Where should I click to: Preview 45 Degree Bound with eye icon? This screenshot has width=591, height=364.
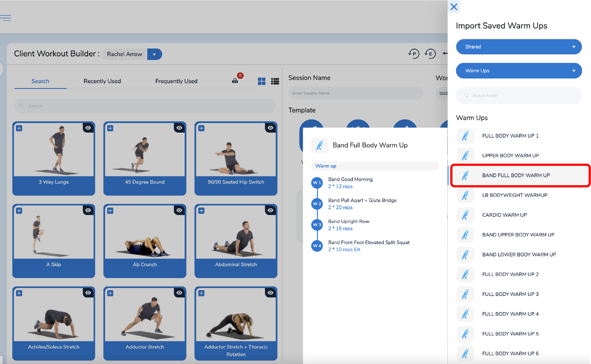pos(179,128)
